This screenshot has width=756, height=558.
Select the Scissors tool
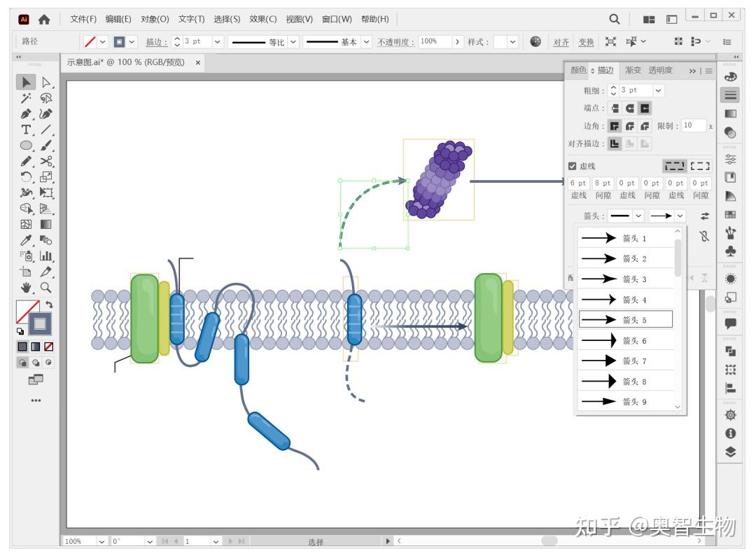(46, 161)
